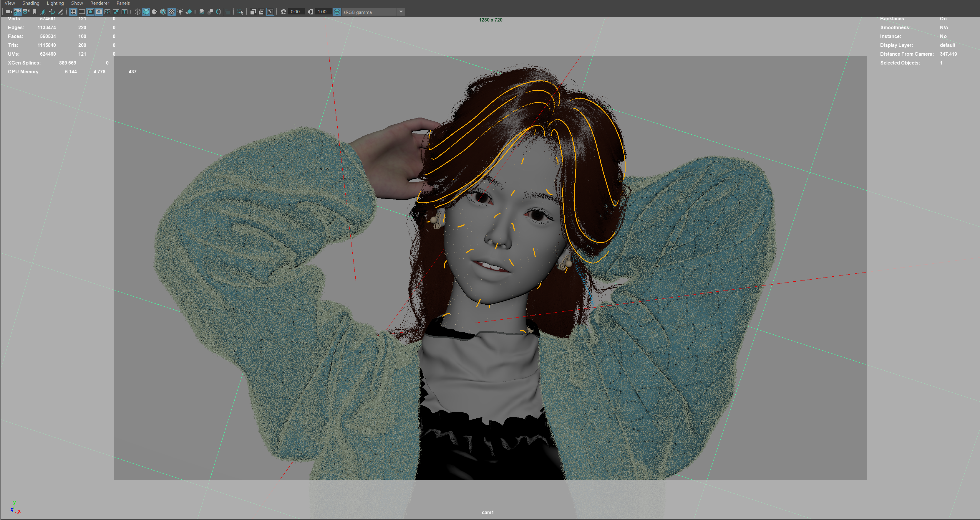Toggle the Resolution Gate display
This screenshot has height=520, width=980.
[x=90, y=12]
